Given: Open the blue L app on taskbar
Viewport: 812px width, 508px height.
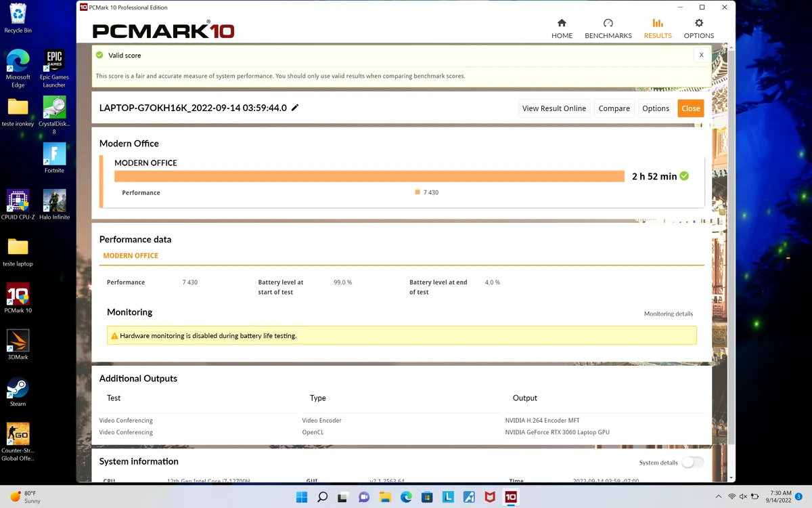Looking at the screenshot, I should click(448, 496).
